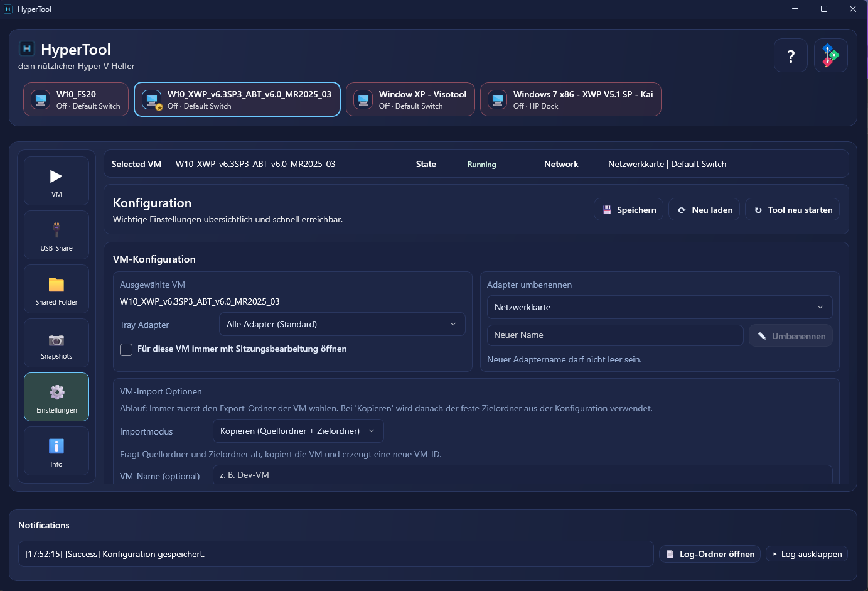Click the Log-Ordner öffnen button
Screen dimensions: 868x591
pos(710,554)
